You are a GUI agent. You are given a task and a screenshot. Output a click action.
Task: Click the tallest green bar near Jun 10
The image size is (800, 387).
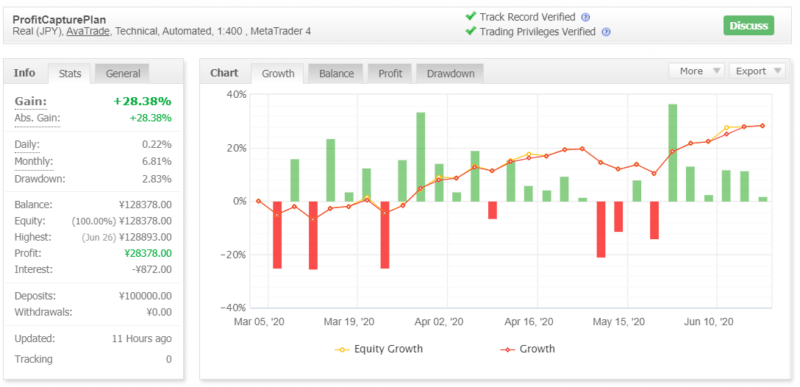coord(673,152)
